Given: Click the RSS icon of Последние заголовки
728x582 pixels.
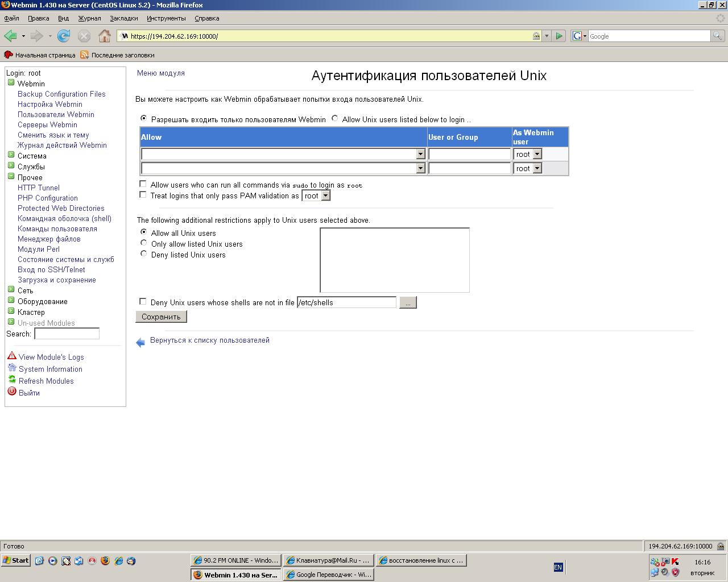Looking at the screenshot, I should 84,55.
